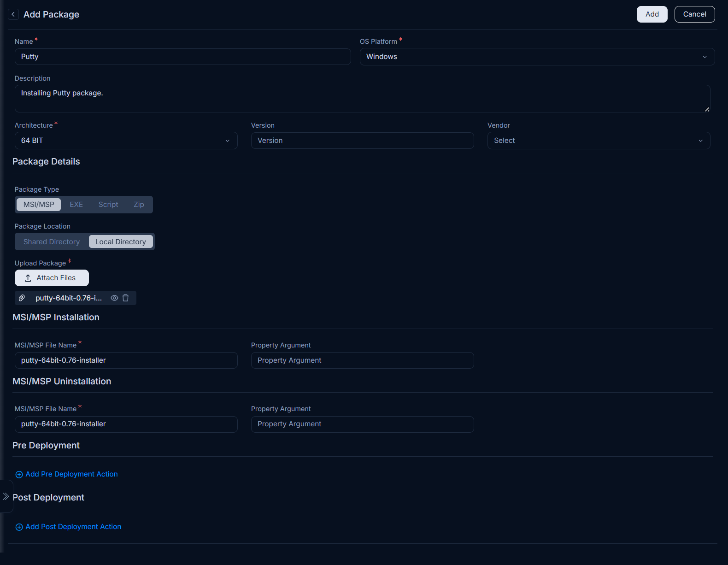Click the paperclip icon beside putty-64bit file

[22, 298]
